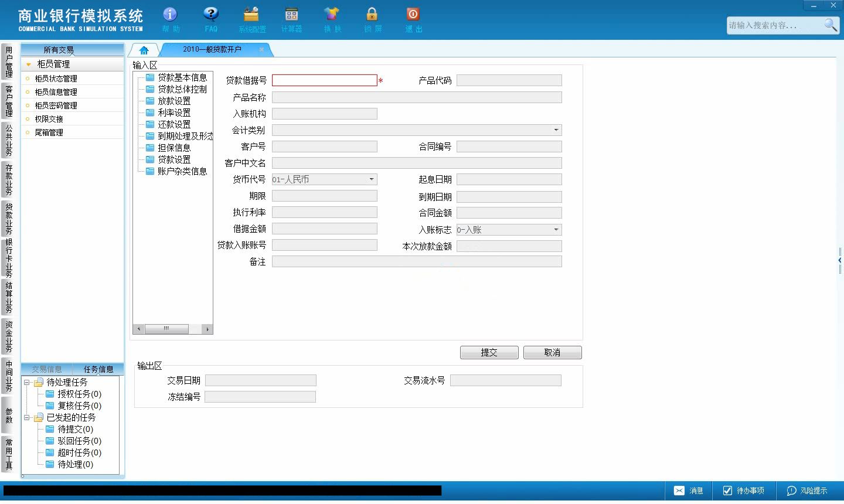Switch to 存款业务 side tab
Viewport: 844px width, 504px height.
click(x=8, y=179)
